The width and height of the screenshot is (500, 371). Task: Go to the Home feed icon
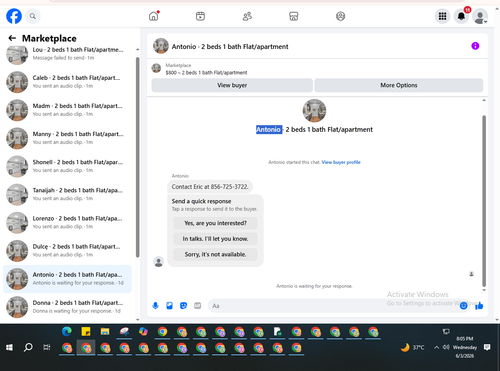point(154,16)
